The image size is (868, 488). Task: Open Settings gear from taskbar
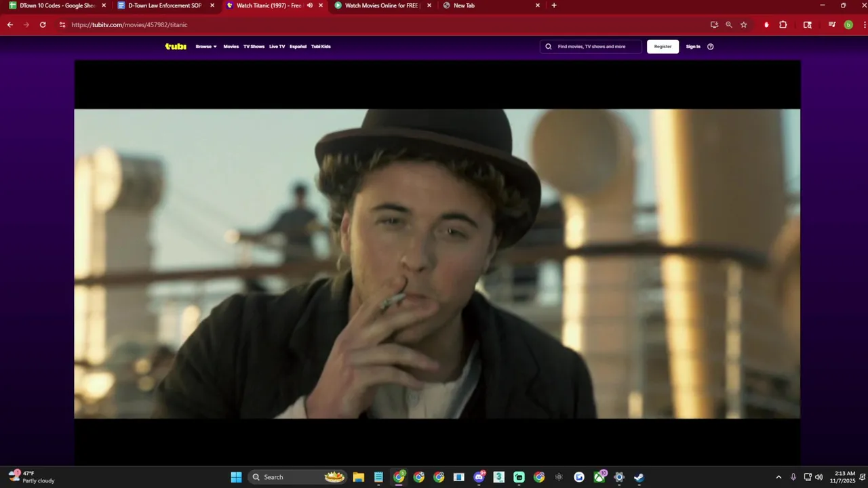click(619, 477)
